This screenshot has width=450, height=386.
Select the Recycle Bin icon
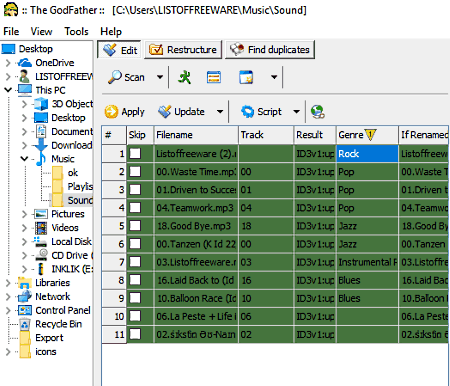tap(25, 324)
